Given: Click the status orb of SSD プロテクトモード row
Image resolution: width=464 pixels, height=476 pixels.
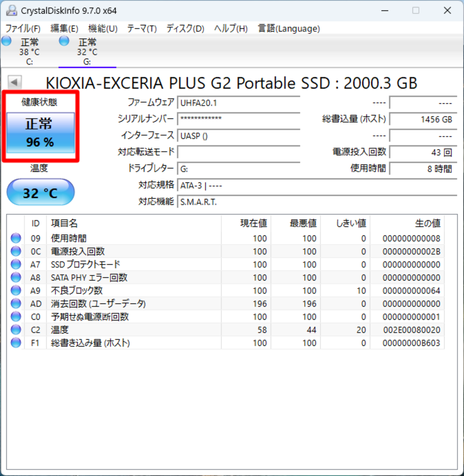Looking at the screenshot, I should click(x=16, y=264).
